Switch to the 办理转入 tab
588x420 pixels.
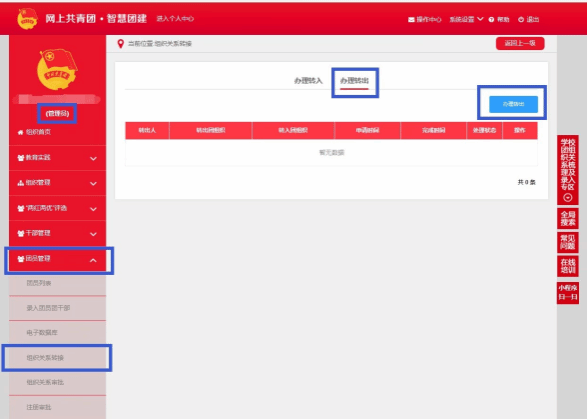308,81
